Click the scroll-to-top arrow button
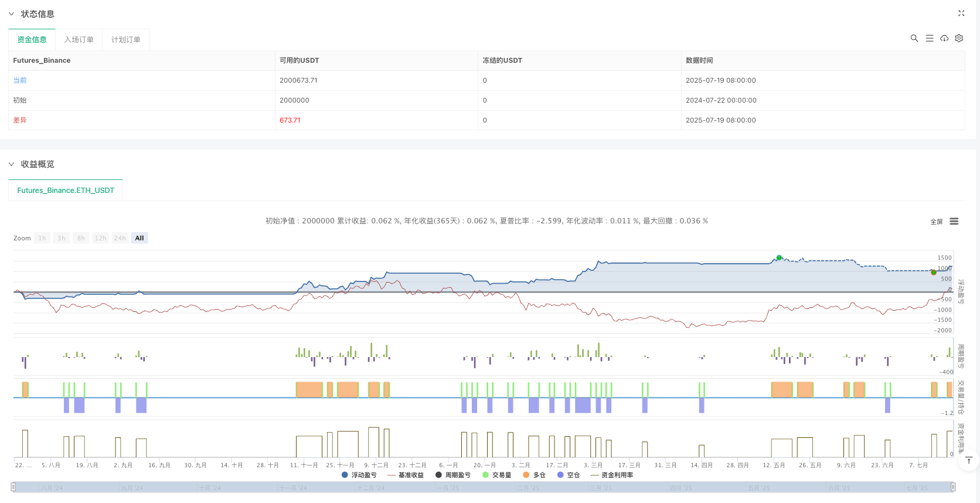980x503 pixels. point(968,461)
